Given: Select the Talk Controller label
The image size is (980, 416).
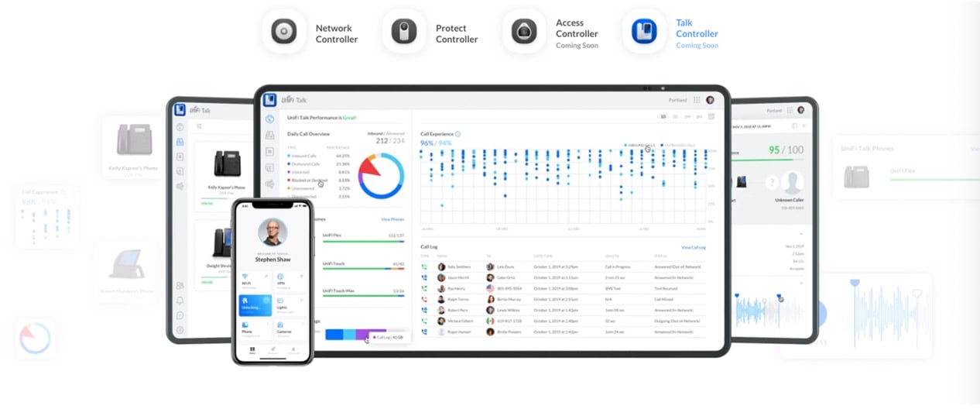Looking at the screenshot, I should coord(697,28).
